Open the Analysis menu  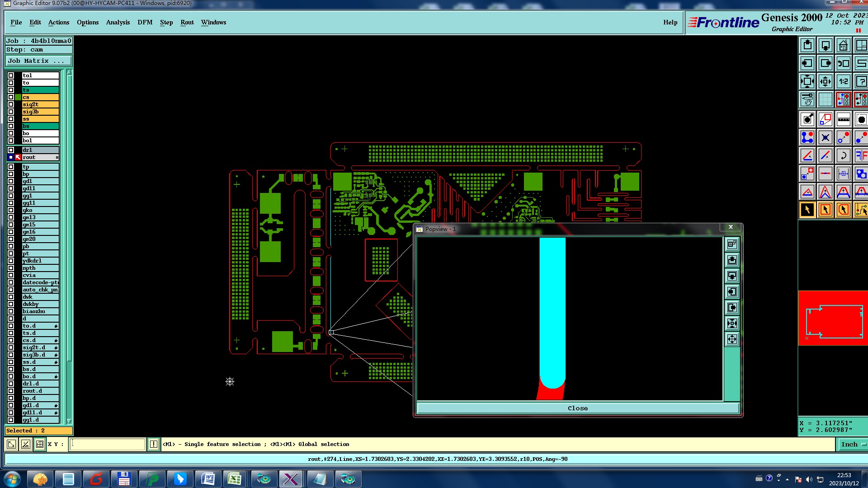pos(118,22)
